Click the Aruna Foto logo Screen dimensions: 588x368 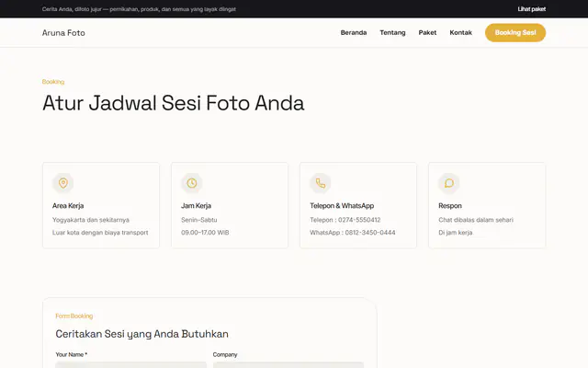pos(63,33)
